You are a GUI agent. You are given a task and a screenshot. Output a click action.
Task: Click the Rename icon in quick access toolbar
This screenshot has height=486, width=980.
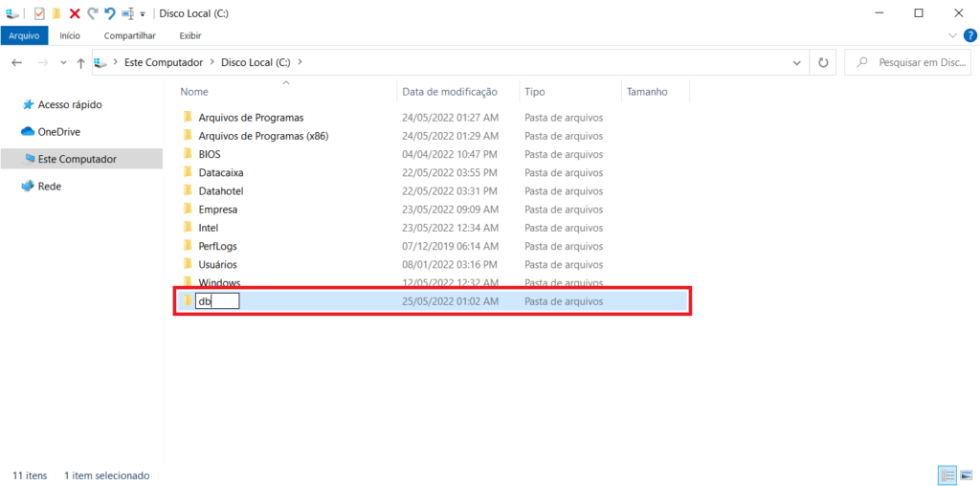click(x=127, y=13)
